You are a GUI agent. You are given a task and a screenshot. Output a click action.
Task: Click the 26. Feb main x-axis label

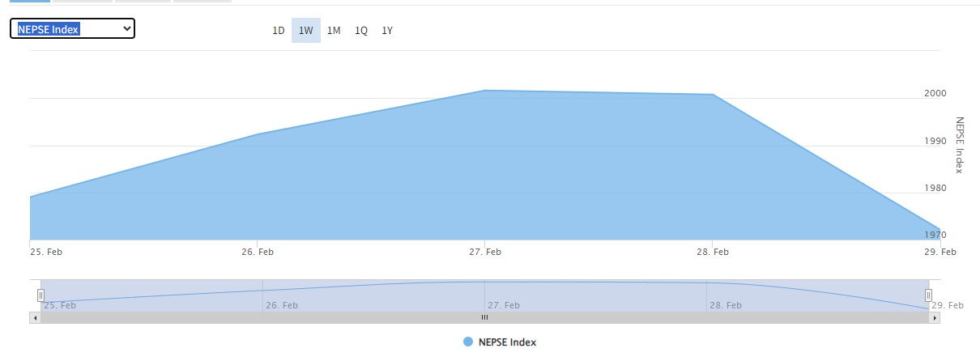coord(258,252)
